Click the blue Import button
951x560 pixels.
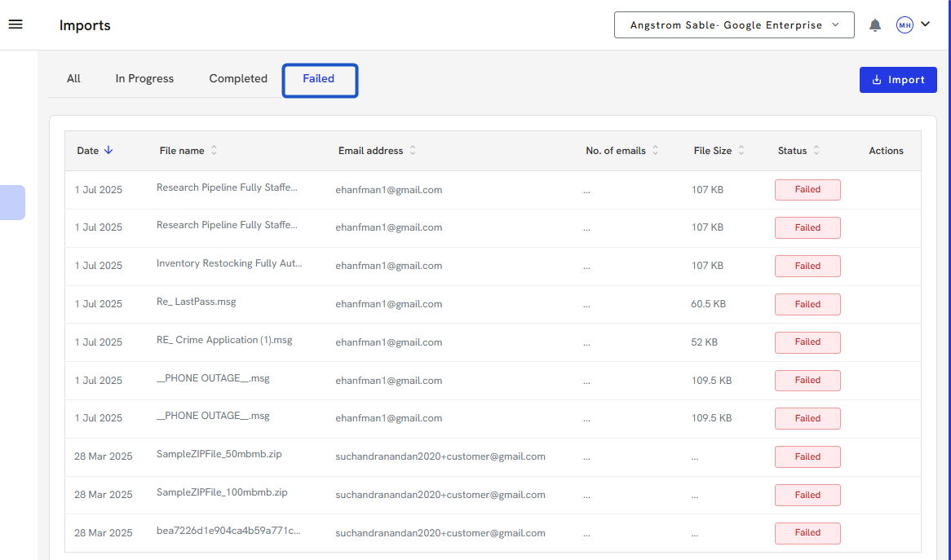[898, 80]
